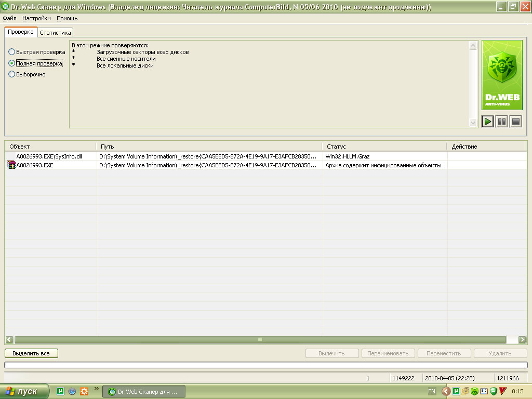Sort by the Путь column header
This screenshot has width=532, height=399.
(209, 147)
